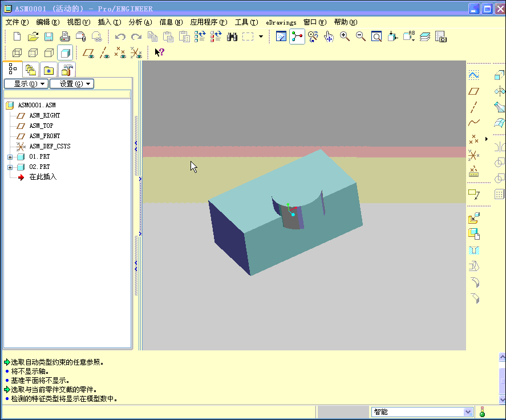Screen dimensions: 506x420
Task: Create a datum curve from the right toolbar
Action: point(473,123)
